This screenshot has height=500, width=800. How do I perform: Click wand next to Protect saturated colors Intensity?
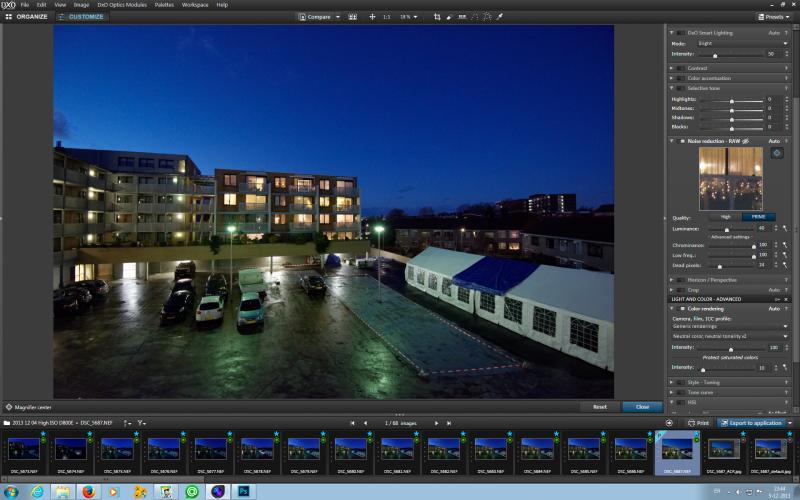(x=786, y=367)
